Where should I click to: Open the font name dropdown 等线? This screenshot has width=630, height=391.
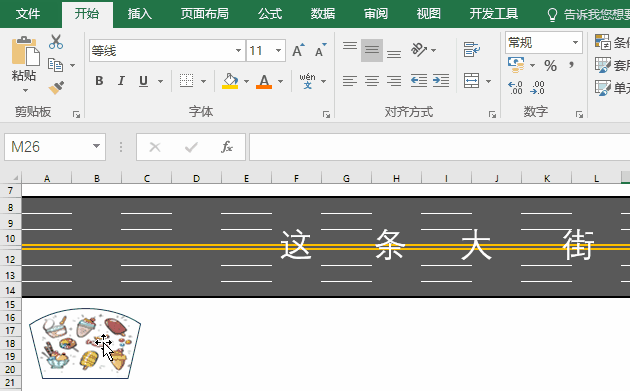(x=238, y=51)
